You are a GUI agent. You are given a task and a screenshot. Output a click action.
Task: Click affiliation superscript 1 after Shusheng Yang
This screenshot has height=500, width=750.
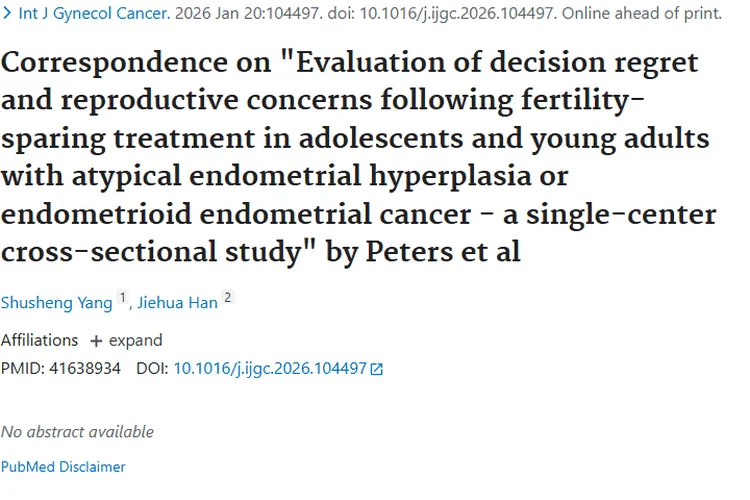pos(123,298)
